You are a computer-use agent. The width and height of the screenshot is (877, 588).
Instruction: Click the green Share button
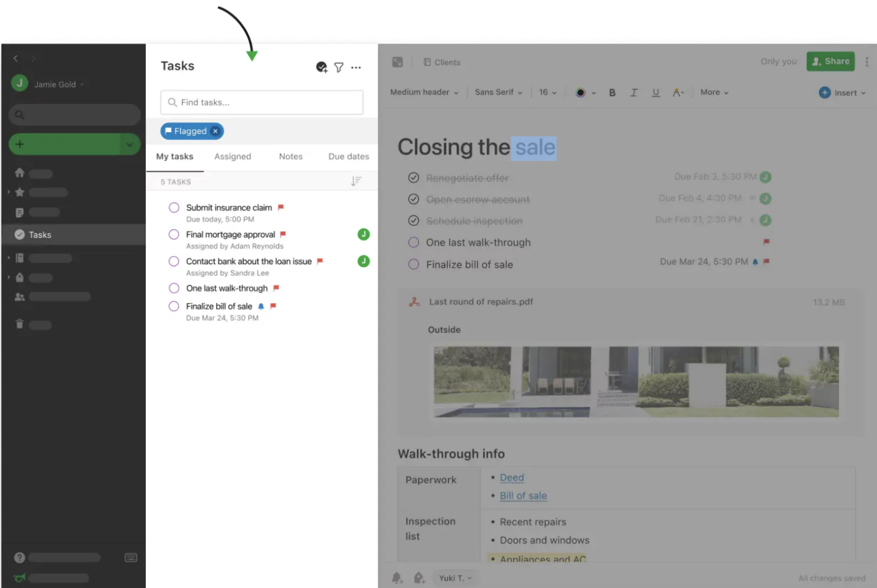pos(830,61)
